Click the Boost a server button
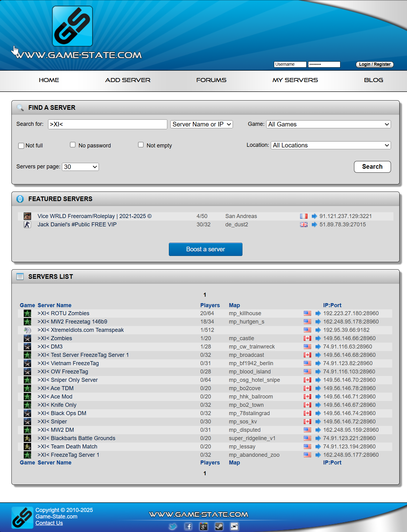407x532 pixels. (206, 249)
